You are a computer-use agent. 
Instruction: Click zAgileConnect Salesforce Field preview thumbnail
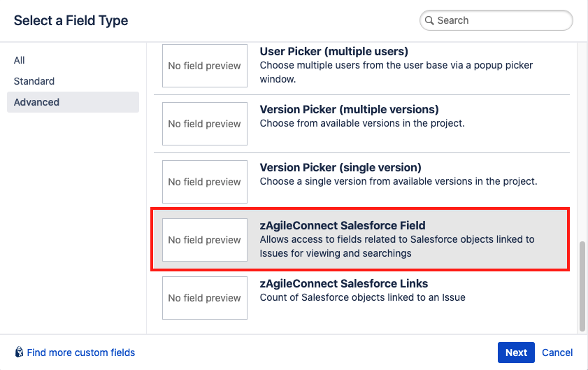[205, 240]
